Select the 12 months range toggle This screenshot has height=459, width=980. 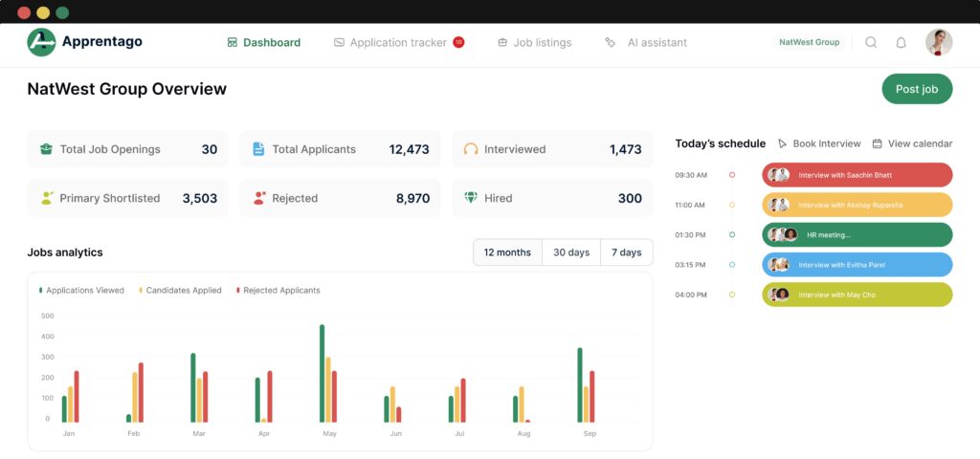(x=507, y=252)
